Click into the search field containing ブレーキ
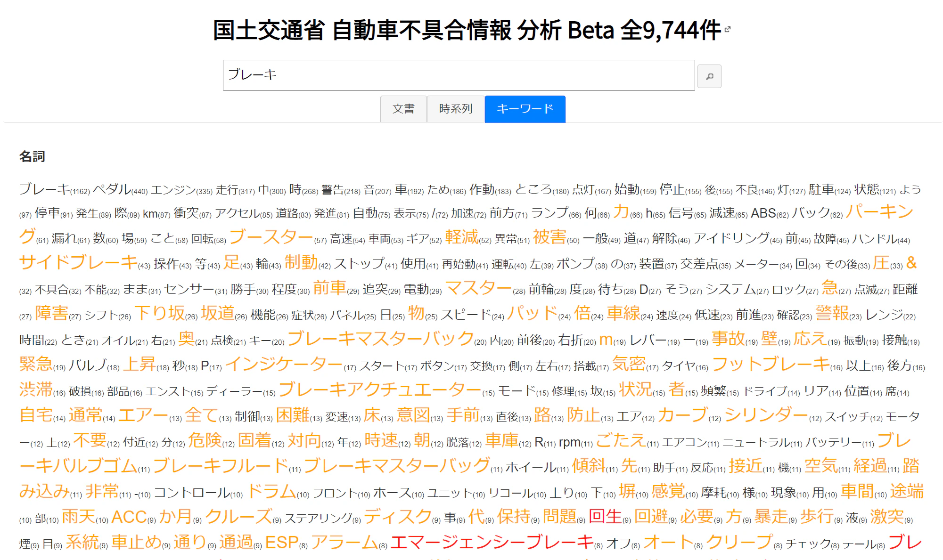 click(x=459, y=75)
